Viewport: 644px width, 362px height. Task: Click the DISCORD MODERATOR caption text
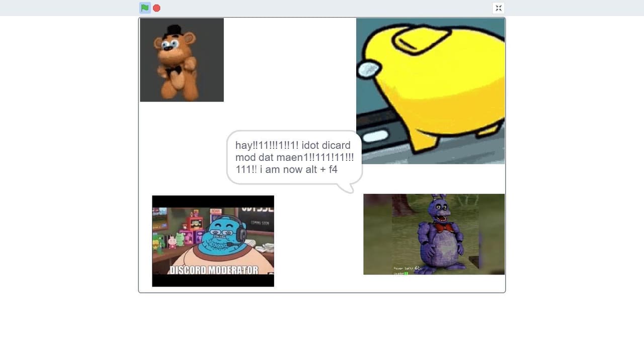pos(213,270)
